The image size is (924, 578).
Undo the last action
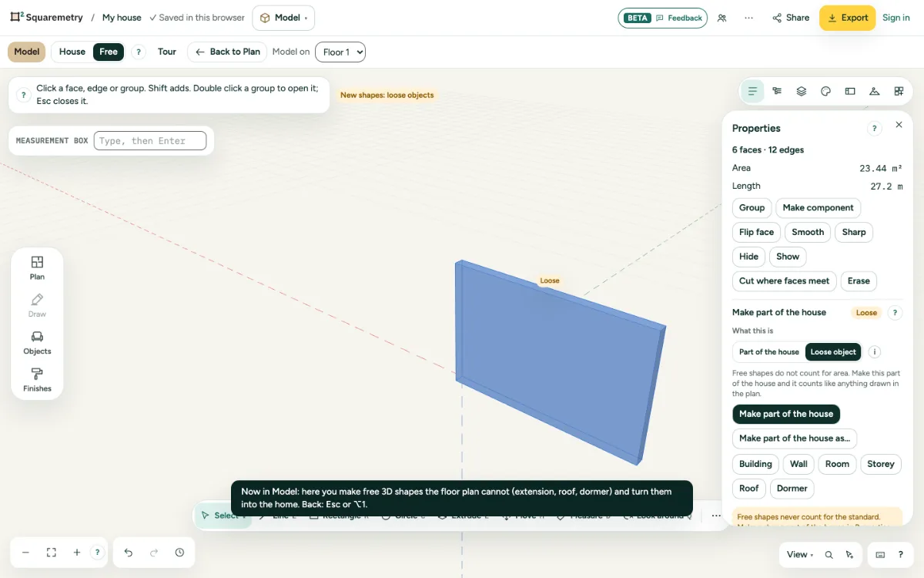129,553
